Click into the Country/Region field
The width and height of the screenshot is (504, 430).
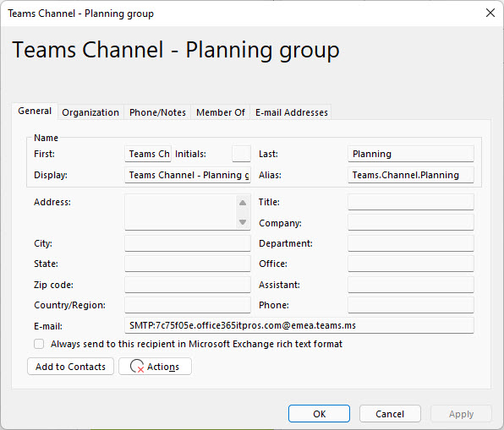pos(188,305)
